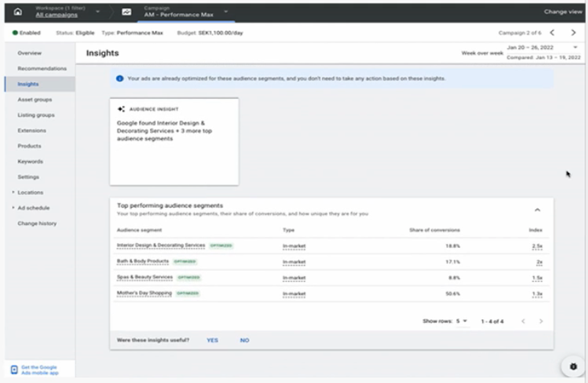Open Change history in the sidebar
The height and width of the screenshot is (383, 588).
coord(37,223)
